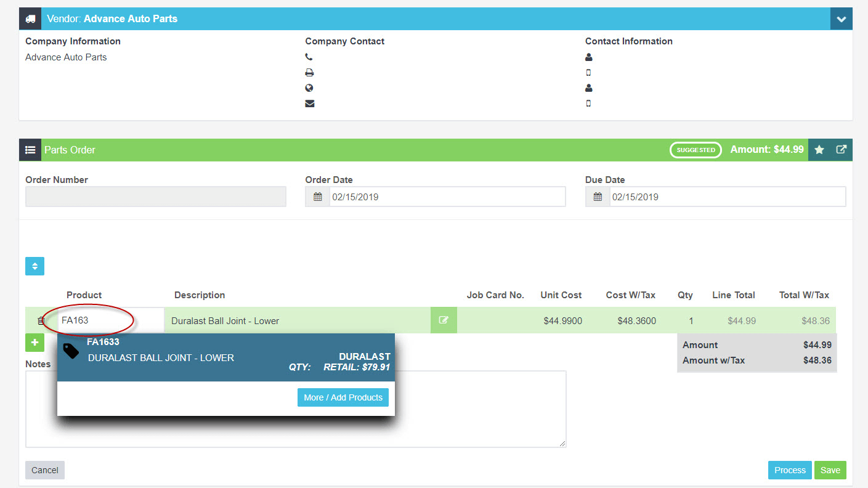Click the Cancel button
Screen dimensions: 868x488
point(45,470)
